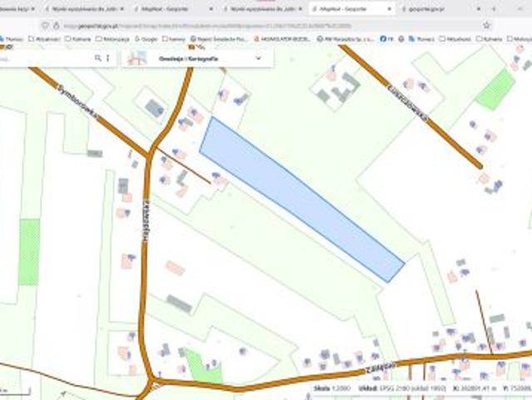
Task: Open the FB Facebook bookmark
Action: tap(387, 39)
